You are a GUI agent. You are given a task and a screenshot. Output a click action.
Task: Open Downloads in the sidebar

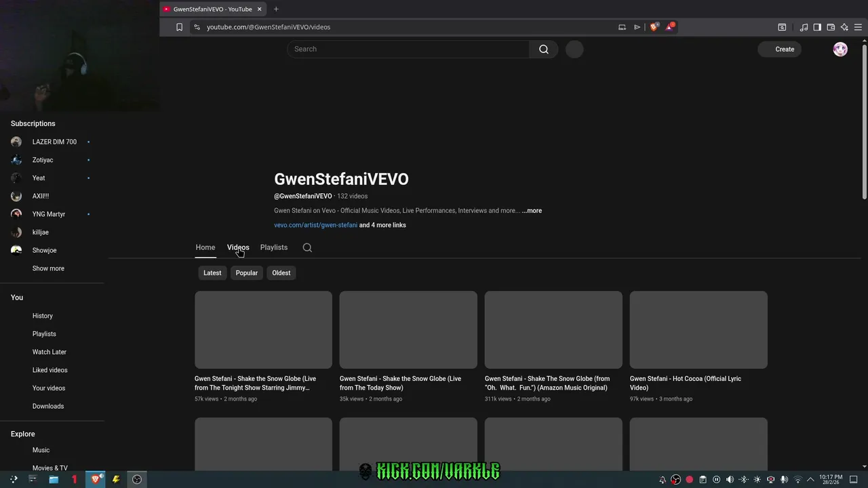tap(48, 406)
